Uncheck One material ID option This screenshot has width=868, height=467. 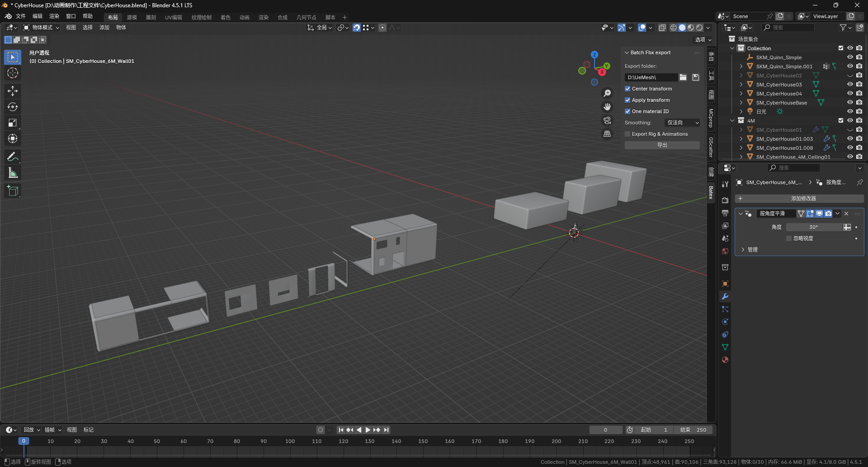pyautogui.click(x=627, y=111)
